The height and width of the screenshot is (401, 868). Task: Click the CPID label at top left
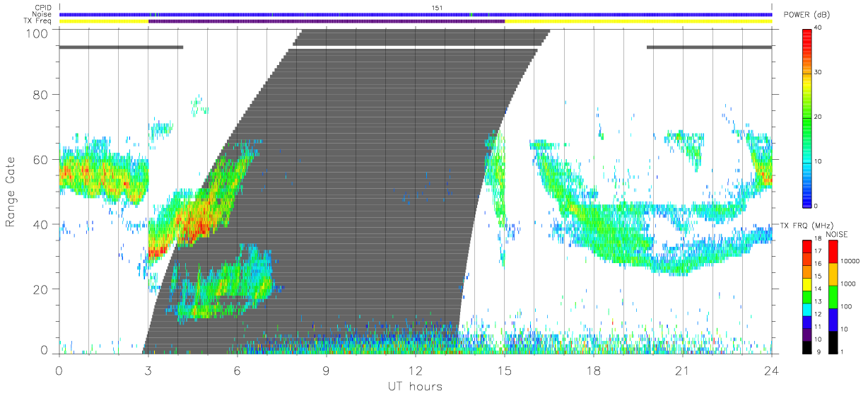pos(43,8)
